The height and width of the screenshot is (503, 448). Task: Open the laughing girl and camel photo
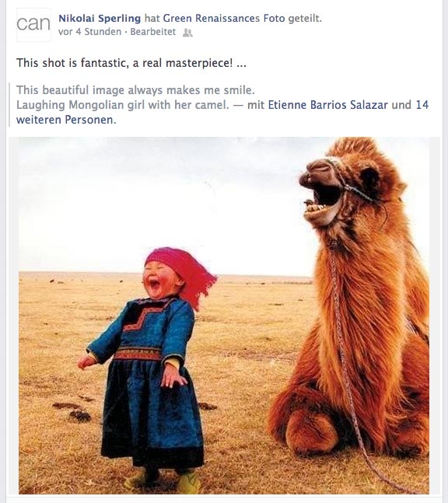pos(224,316)
